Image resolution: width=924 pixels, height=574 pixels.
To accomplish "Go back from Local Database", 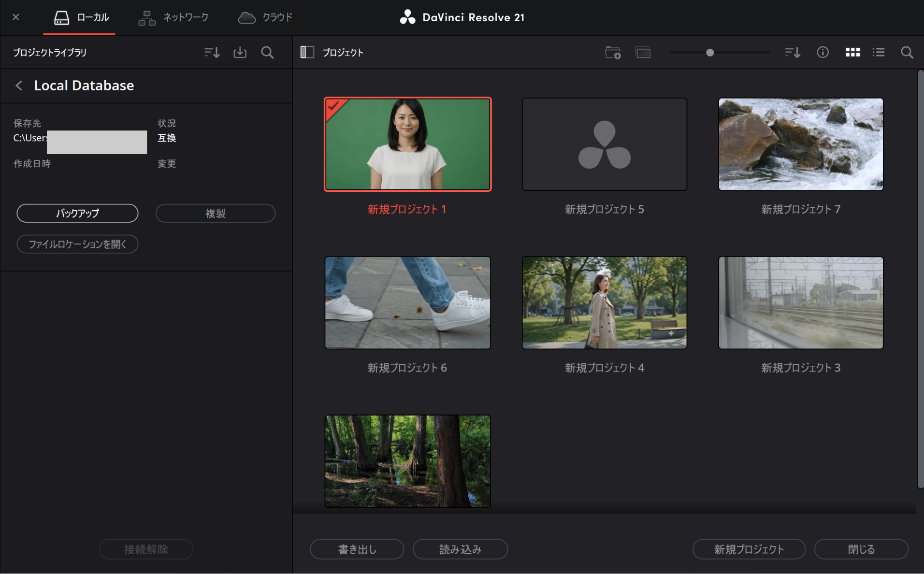I will pyautogui.click(x=19, y=86).
